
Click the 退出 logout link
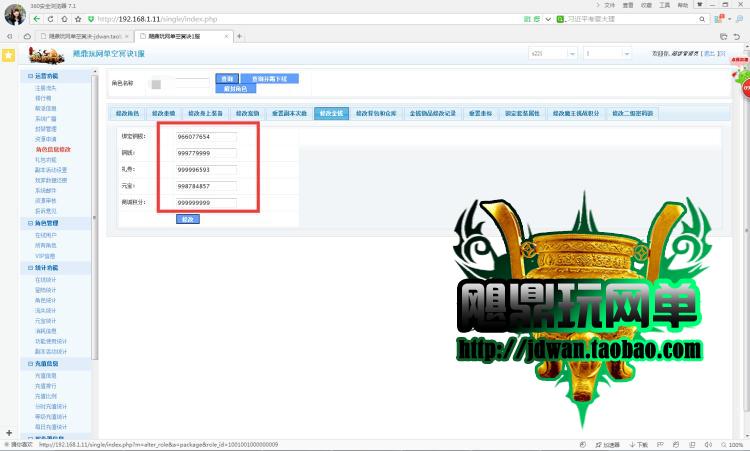coord(709,54)
